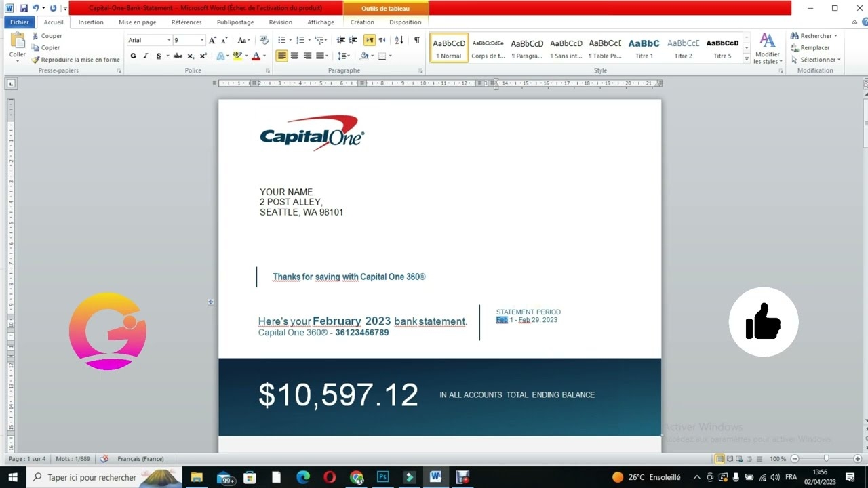Click the sort A-Z icon
The height and width of the screenshot is (488, 868).
pos(399,41)
